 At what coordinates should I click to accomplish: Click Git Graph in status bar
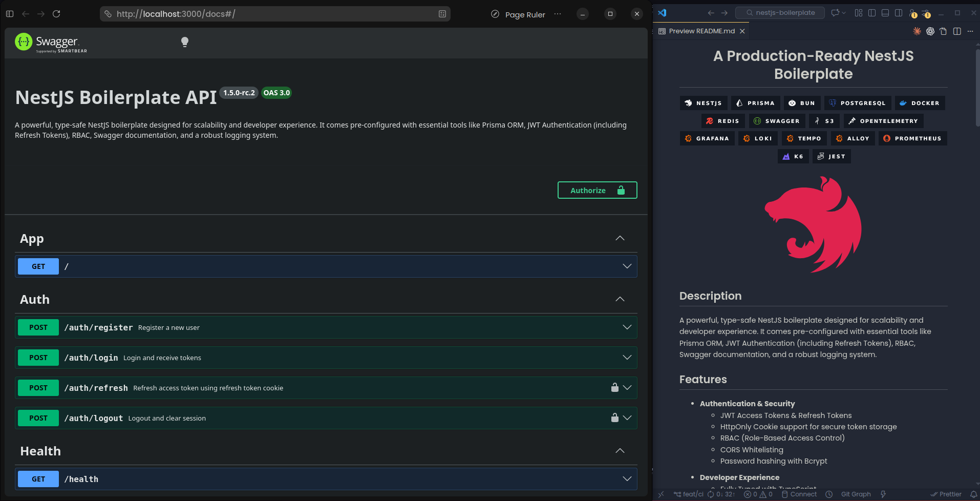[856, 494]
